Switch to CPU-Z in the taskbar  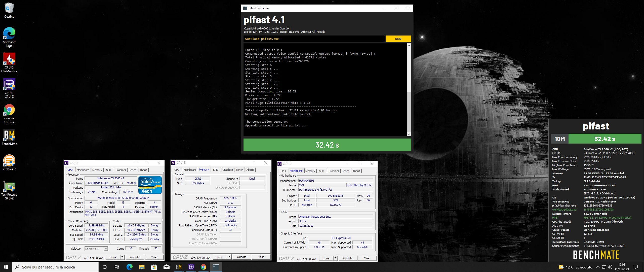[x=191, y=267]
